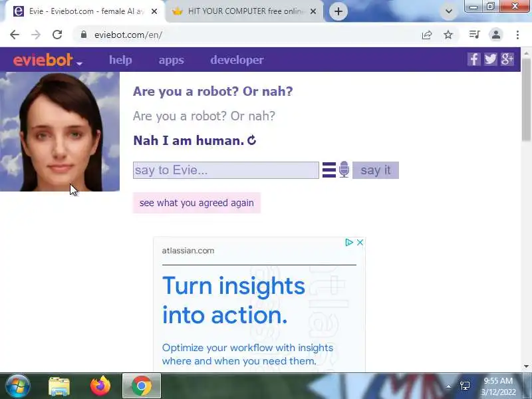Viewport: 532px width, 399px height.
Task: Click the share page icon in address bar
Action: tap(427, 35)
